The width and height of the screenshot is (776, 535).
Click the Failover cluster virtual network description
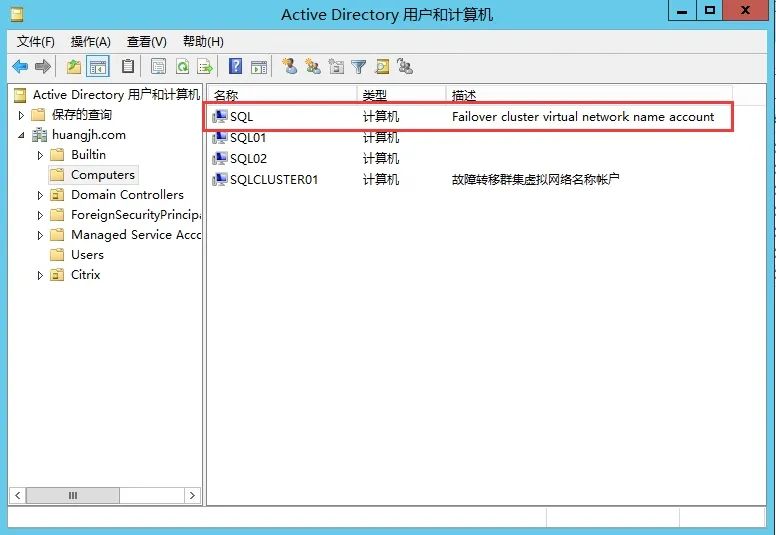click(x=583, y=117)
